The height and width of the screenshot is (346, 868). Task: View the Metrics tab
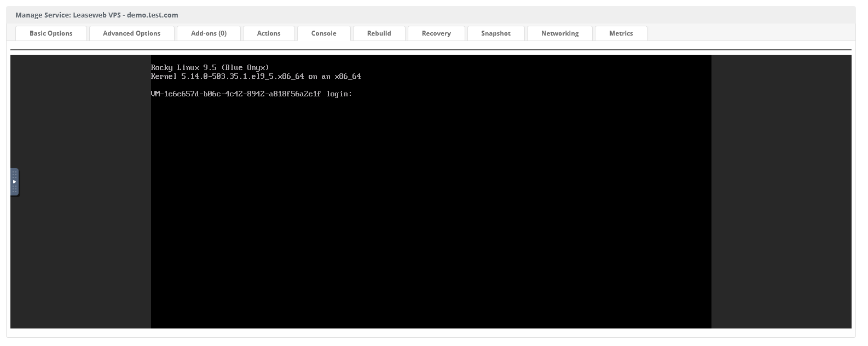[x=621, y=33]
